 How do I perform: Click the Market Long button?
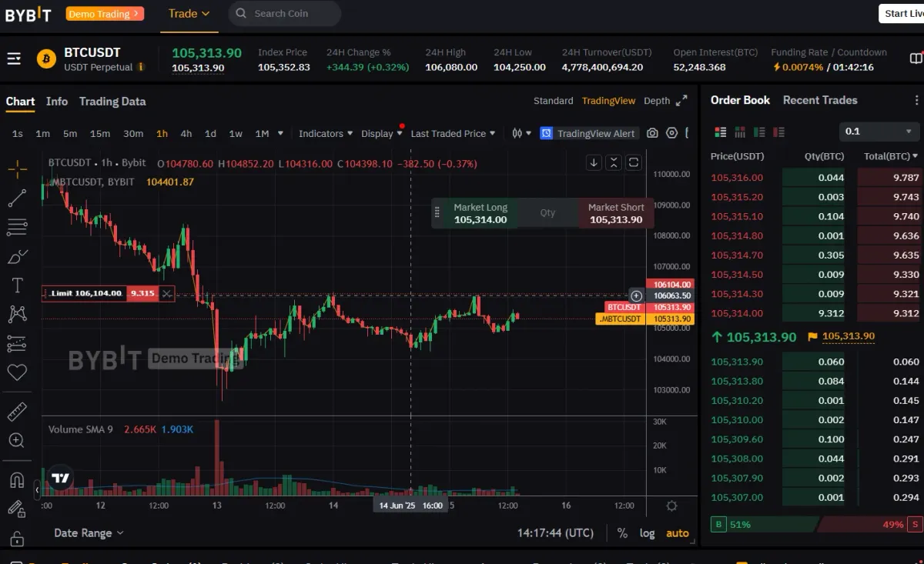480,213
